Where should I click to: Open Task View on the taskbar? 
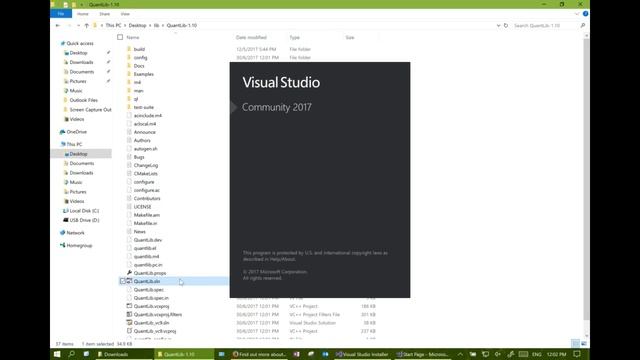click(x=86, y=354)
